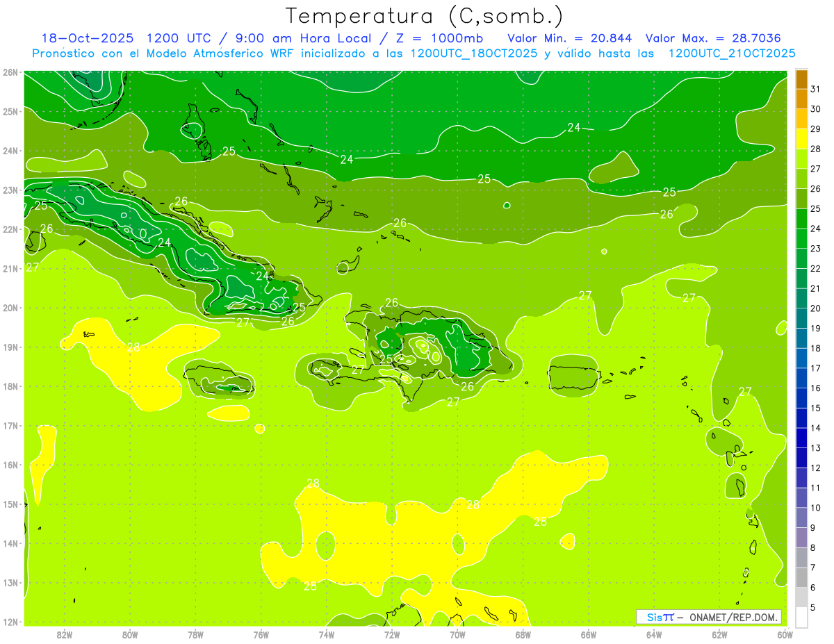Screen dimensions: 834x644
Task: Click the yellow colorbar swatch between 28 and 29
Action: pyautogui.click(x=801, y=139)
